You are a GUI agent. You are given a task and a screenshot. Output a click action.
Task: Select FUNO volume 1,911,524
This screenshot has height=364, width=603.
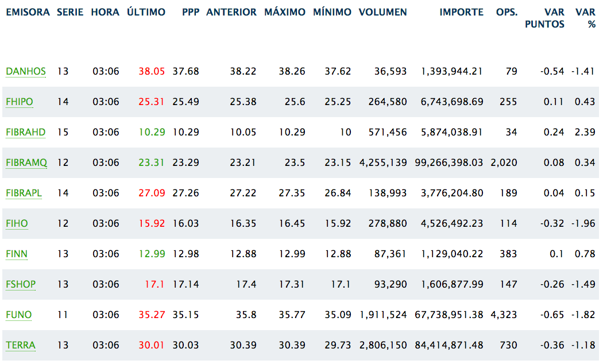click(383, 315)
